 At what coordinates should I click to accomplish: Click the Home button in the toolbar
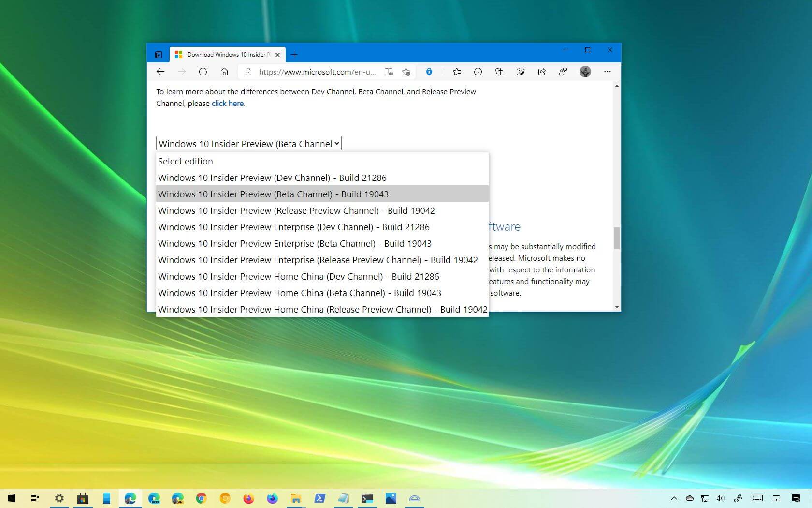point(224,72)
